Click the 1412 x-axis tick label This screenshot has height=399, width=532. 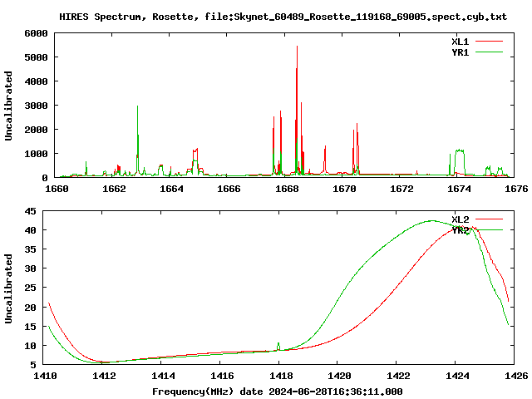pos(104,376)
